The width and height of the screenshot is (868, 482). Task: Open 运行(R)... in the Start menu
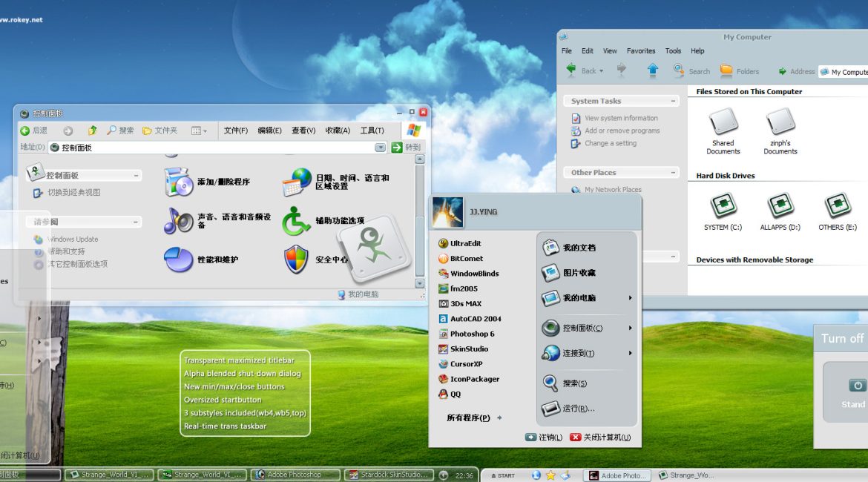(x=568, y=409)
